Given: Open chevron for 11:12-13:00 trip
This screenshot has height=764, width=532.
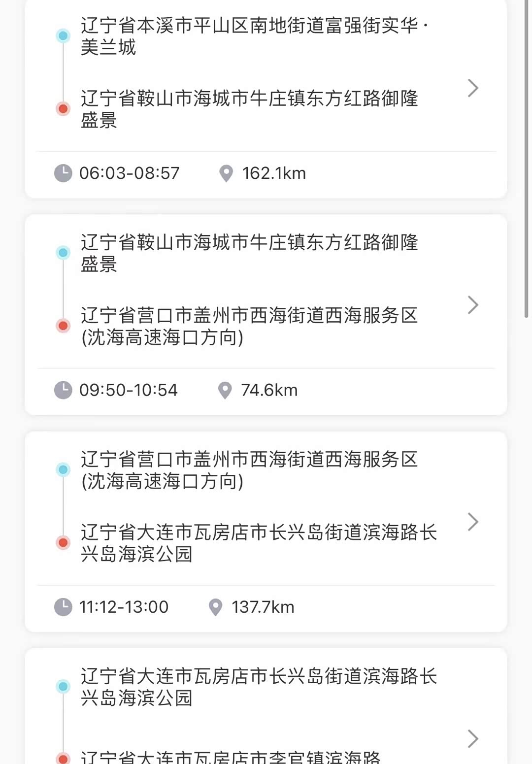Looking at the screenshot, I should (473, 522).
